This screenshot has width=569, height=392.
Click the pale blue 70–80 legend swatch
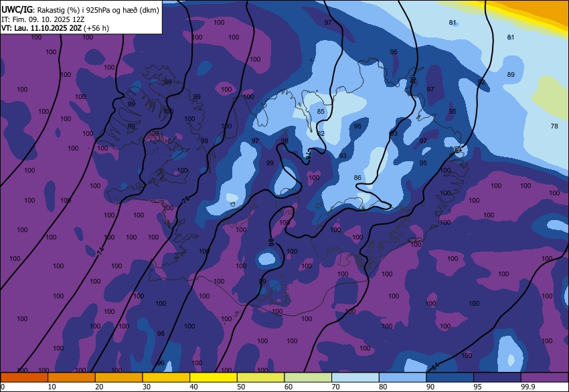[x=355, y=377]
